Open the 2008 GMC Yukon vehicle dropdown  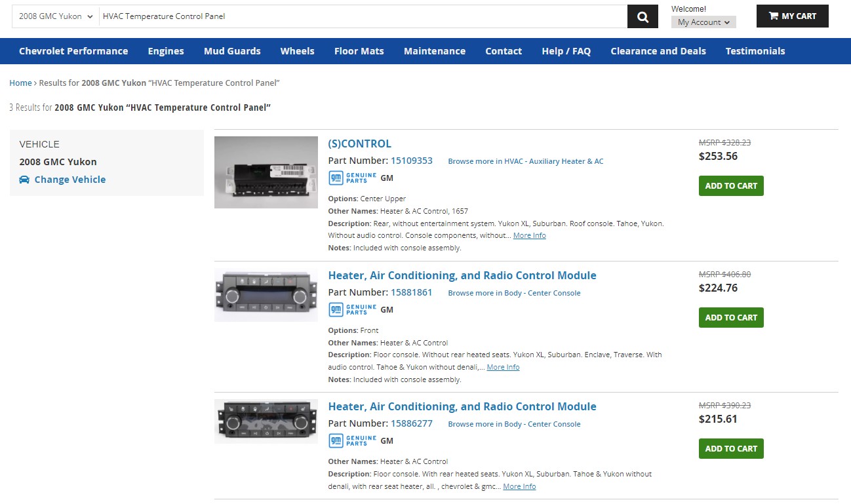[x=56, y=16]
